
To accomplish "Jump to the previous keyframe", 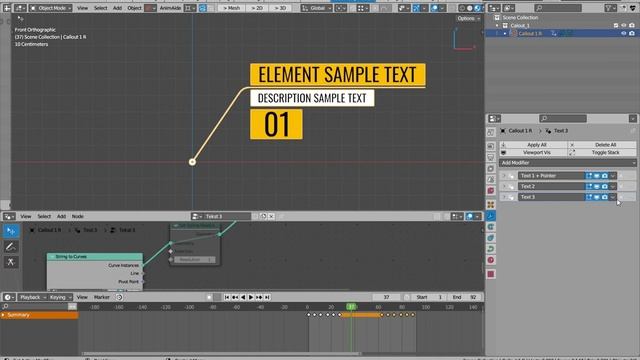I will pos(235,297).
